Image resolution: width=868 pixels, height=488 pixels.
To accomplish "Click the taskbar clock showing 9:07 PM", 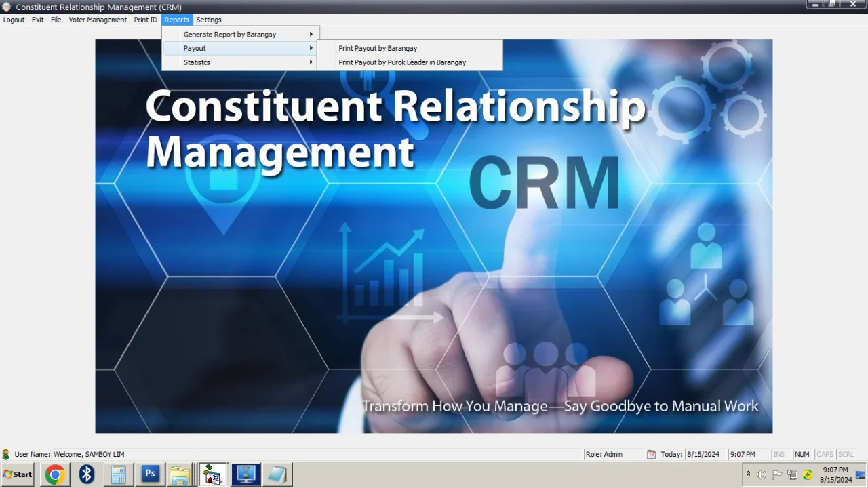I will (835, 474).
